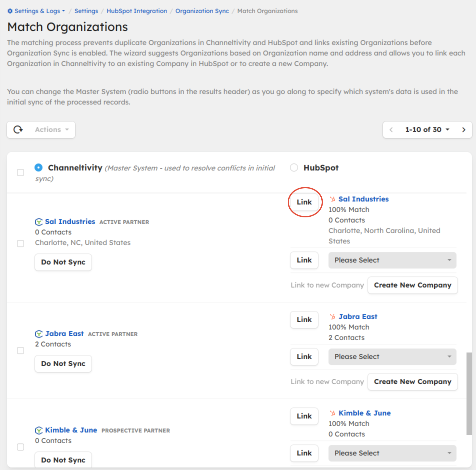Screen dimensions: 476x470
Task: Click Channeltivity logo icon beside Kimble & June
Action: tap(39, 430)
